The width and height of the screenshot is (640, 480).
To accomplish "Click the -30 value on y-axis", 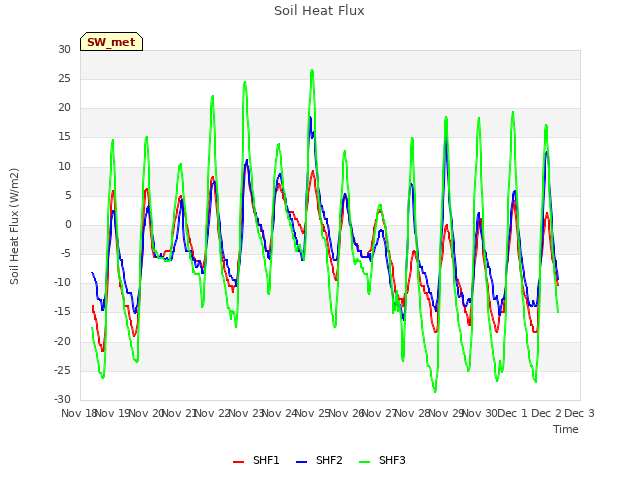I will point(62,400).
